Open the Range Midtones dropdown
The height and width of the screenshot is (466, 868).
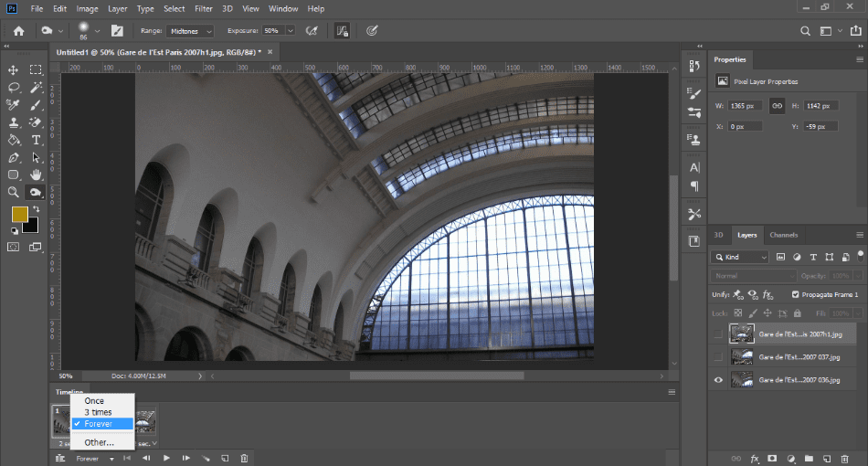tap(189, 30)
